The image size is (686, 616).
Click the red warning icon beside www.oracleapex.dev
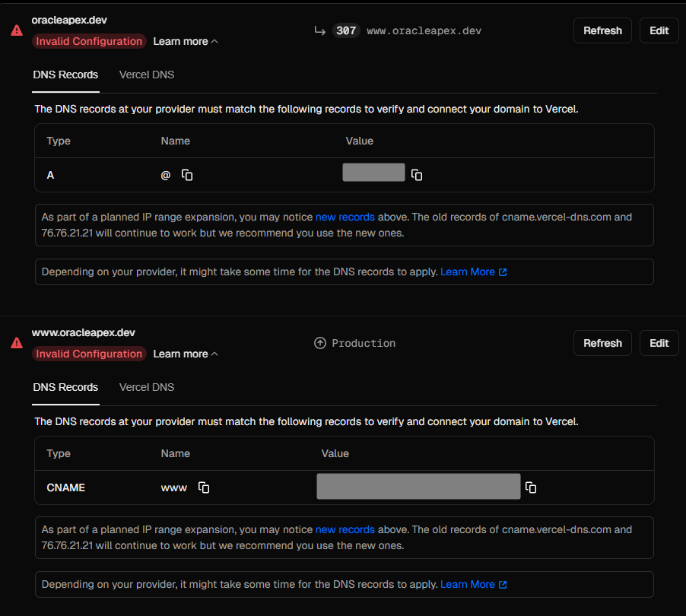[17, 343]
